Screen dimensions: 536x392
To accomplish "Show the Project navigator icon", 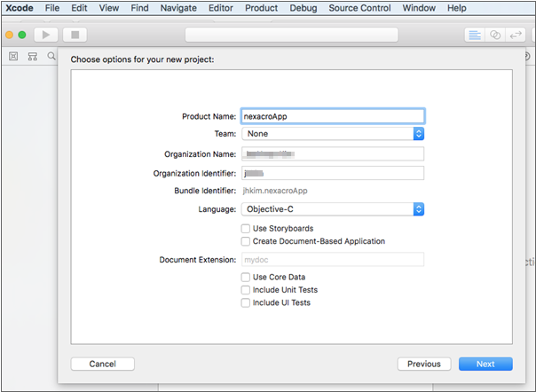I will (13, 56).
